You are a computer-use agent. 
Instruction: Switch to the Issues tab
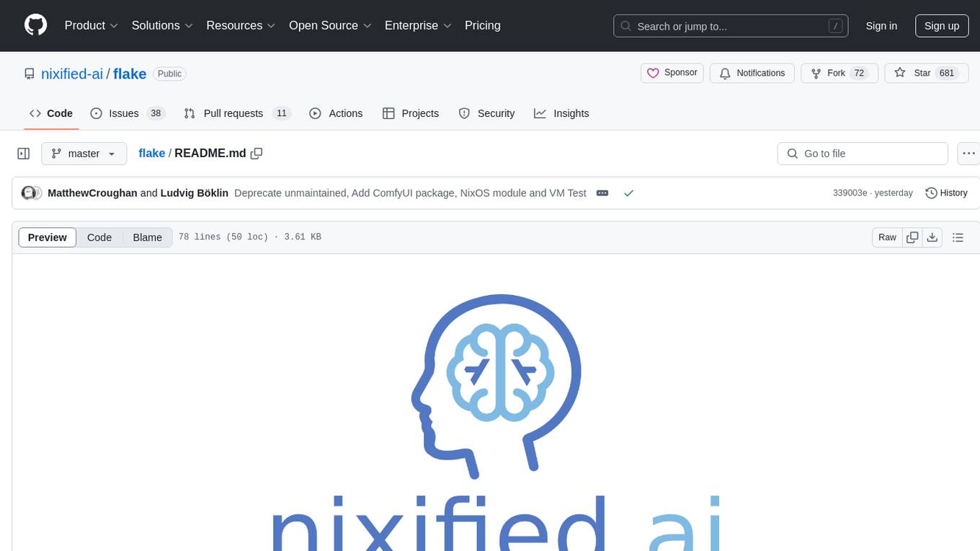click(x=128, y=113)
